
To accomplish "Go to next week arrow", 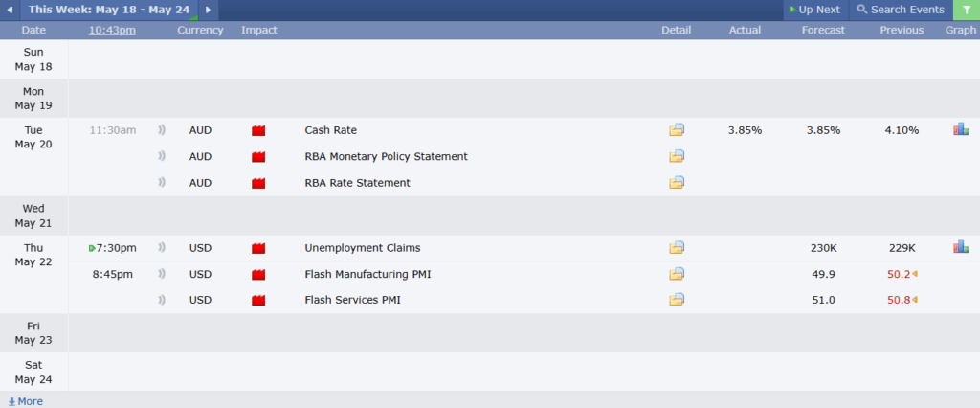I will click(208, 10).
